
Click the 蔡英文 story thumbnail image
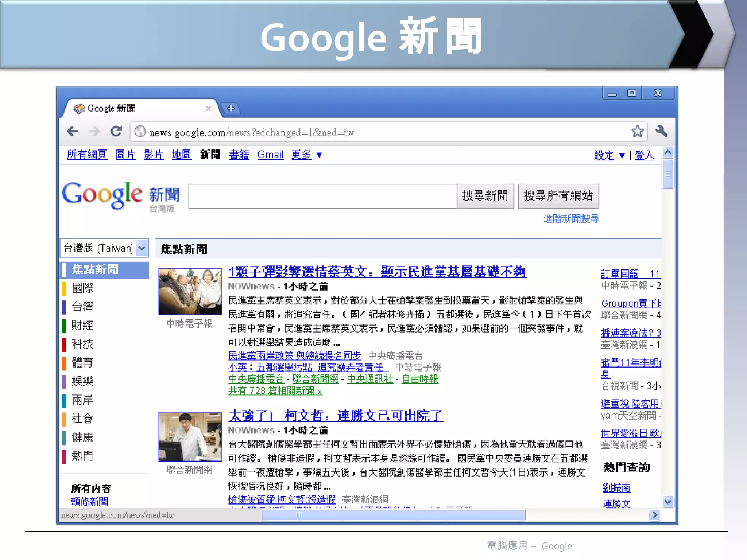tap(190, 292)
